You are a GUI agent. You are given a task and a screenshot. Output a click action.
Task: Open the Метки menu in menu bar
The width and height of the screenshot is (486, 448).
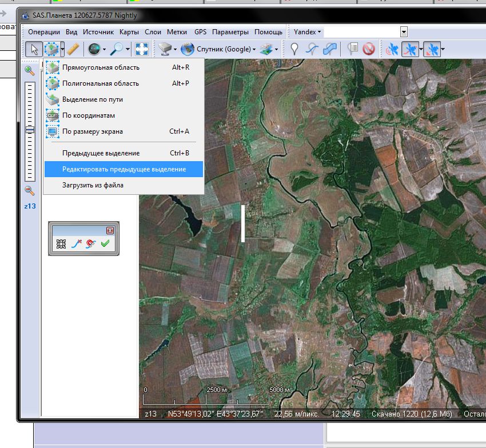coord(177,32)
